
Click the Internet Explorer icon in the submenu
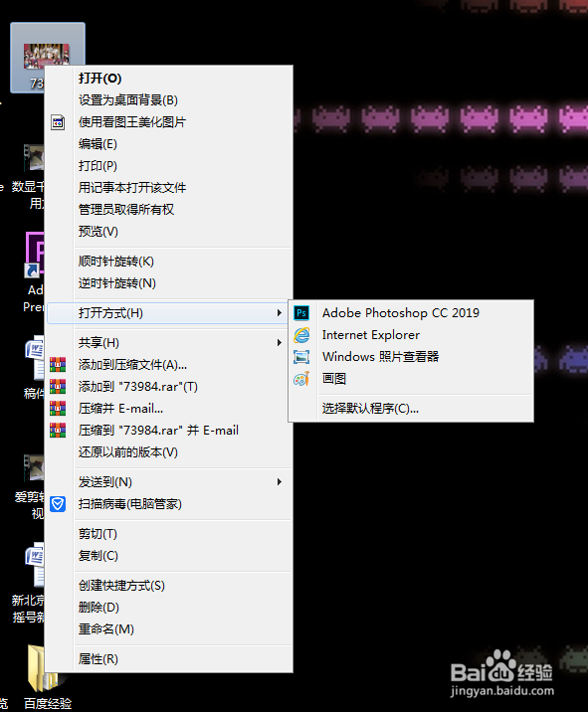point(301,335)
